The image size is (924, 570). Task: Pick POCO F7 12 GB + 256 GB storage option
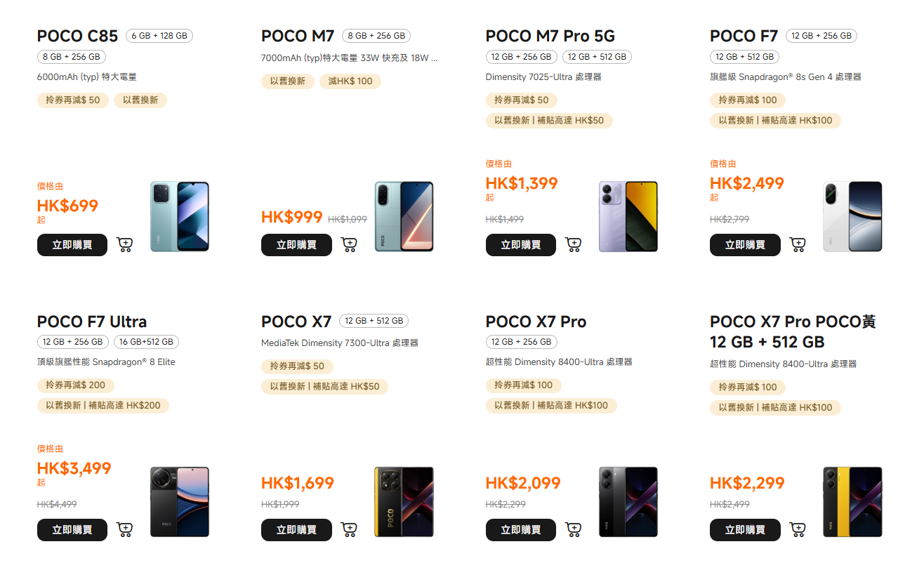821,36
